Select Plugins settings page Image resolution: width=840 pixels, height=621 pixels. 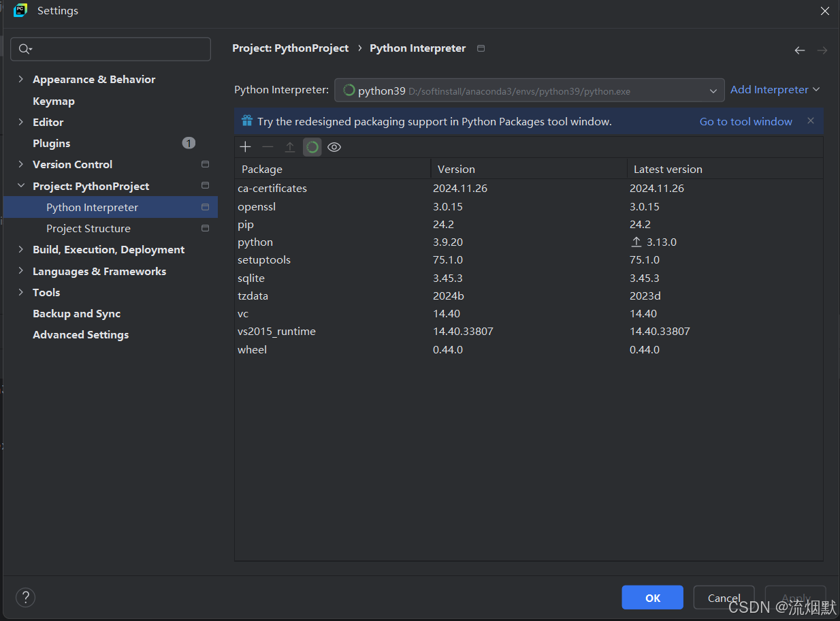[52, 143]
